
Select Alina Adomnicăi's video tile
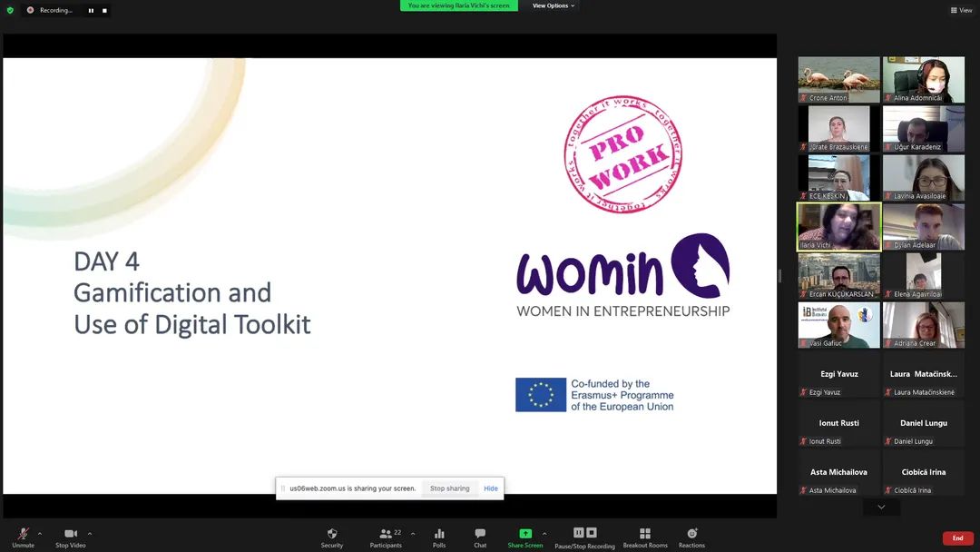point(924,80)
